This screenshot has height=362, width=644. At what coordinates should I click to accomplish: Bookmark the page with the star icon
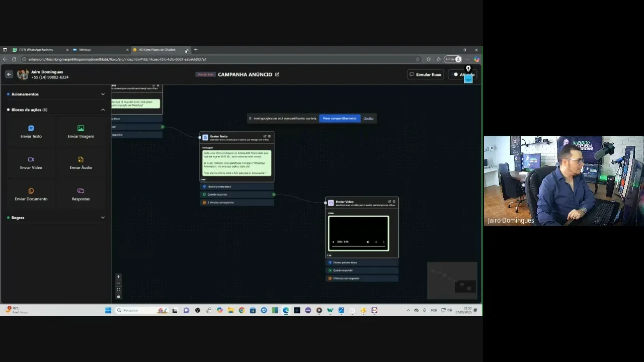(418, 59)
